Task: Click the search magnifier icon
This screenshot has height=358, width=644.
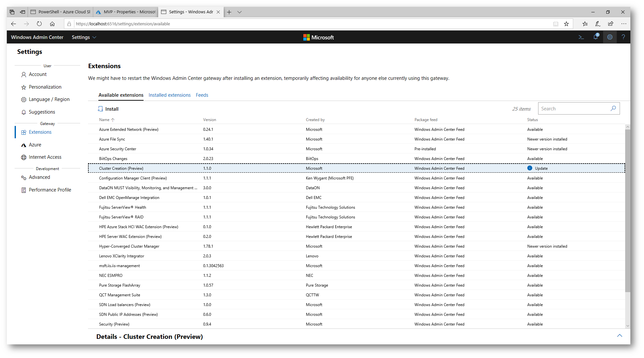Action: pyautogui.click(x=613, y=108)
